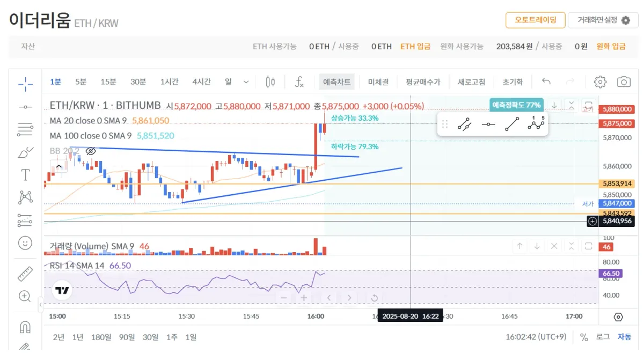Switch to the 5분 interval

tap(80, 82)
